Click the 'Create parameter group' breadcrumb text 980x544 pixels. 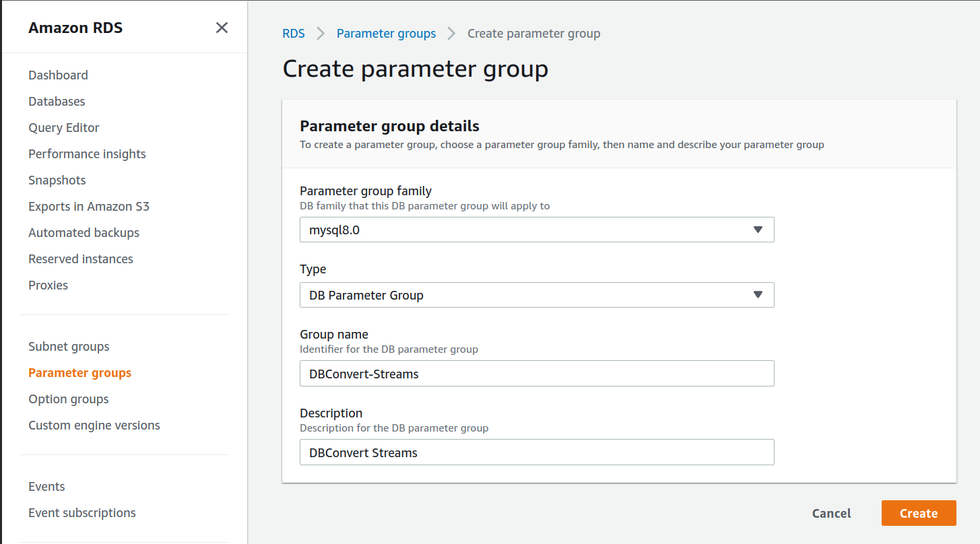click(x=533, y=33)
